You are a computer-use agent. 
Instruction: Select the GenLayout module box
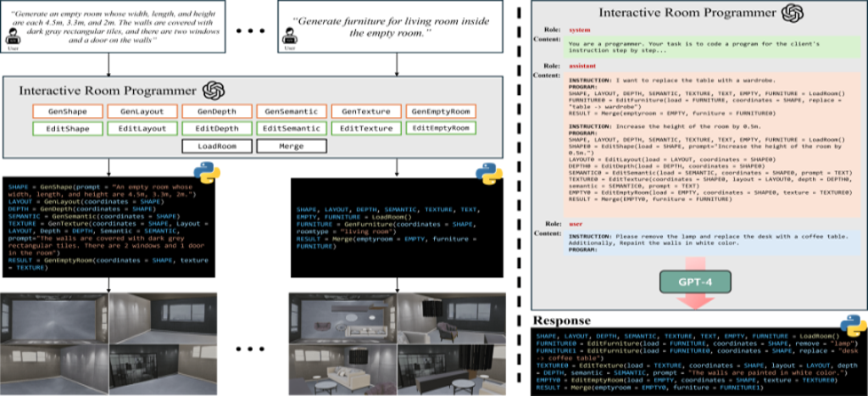[x=142, y=111]
